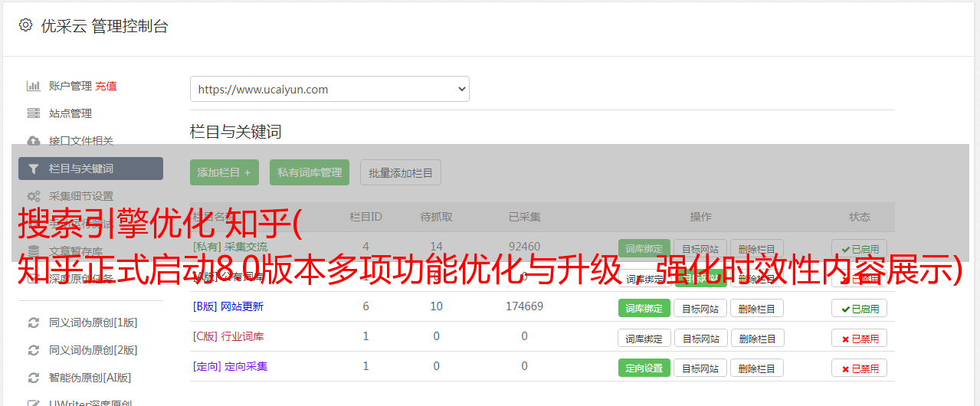Screen dimensions: 980x406
Task: Open 私有词库管理
Action: tap(310, 172)
